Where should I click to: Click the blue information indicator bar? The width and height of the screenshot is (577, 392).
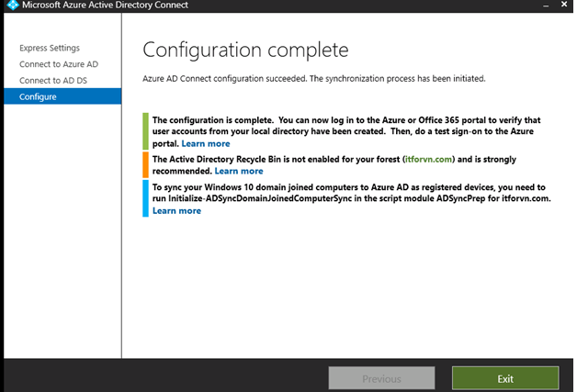coord(145,198)
